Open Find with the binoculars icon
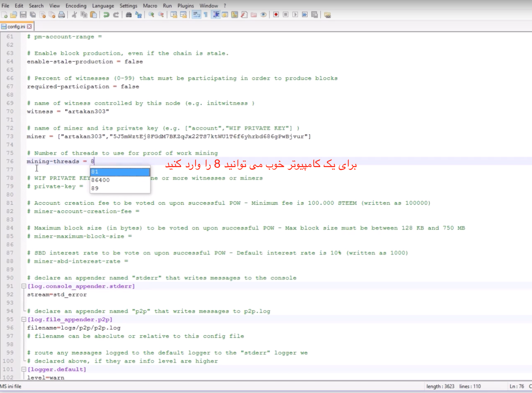Viewport: 532px width, 393px height. pos(129,15)
